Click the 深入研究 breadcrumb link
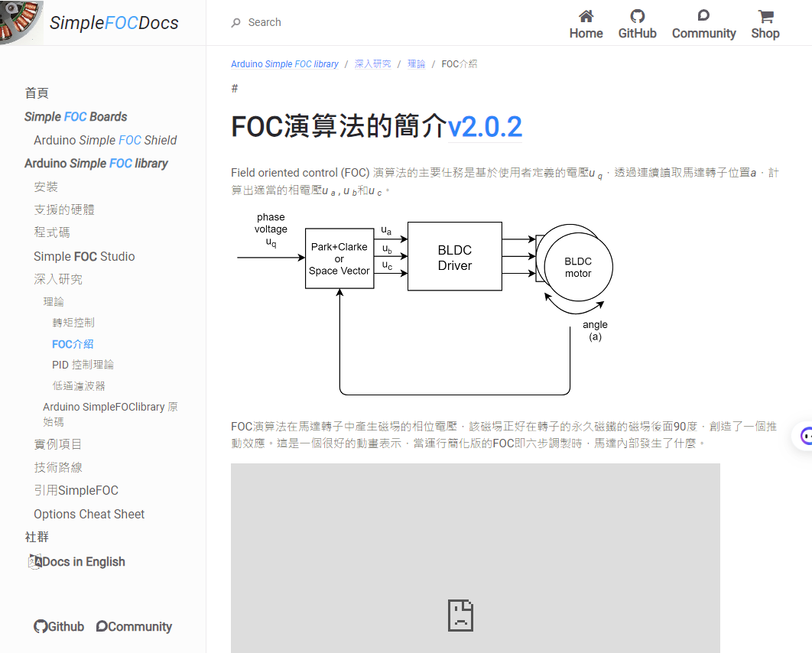 [373, 64]
